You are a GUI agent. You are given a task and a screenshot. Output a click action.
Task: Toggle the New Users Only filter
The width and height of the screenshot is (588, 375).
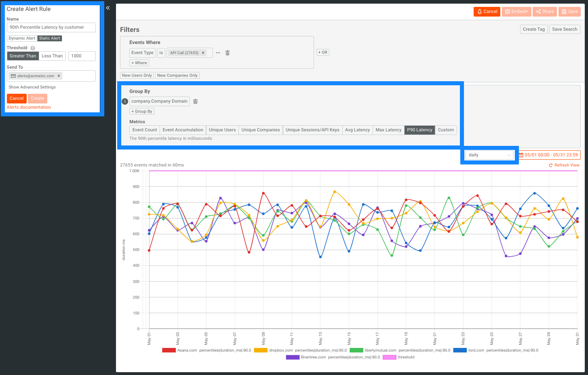(137, 76)
